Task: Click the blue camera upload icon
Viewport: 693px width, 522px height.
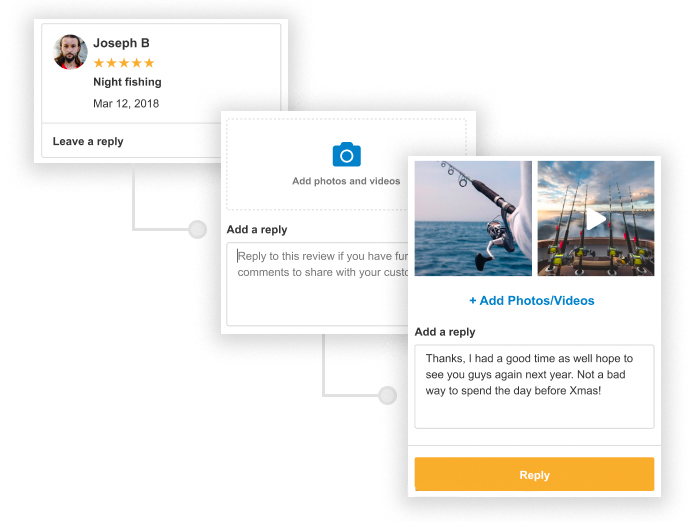Action: [x=346, y=154]
